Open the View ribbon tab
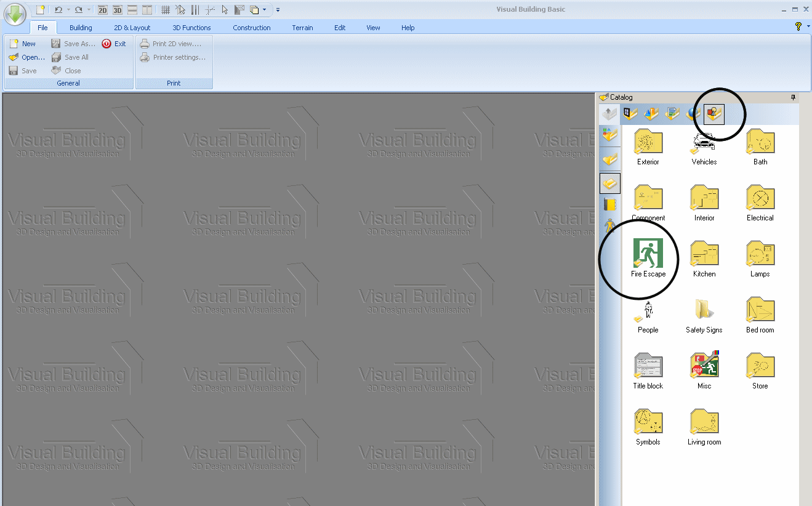The height and width of the screenshot is (506, 812). (x=373, y=28)
